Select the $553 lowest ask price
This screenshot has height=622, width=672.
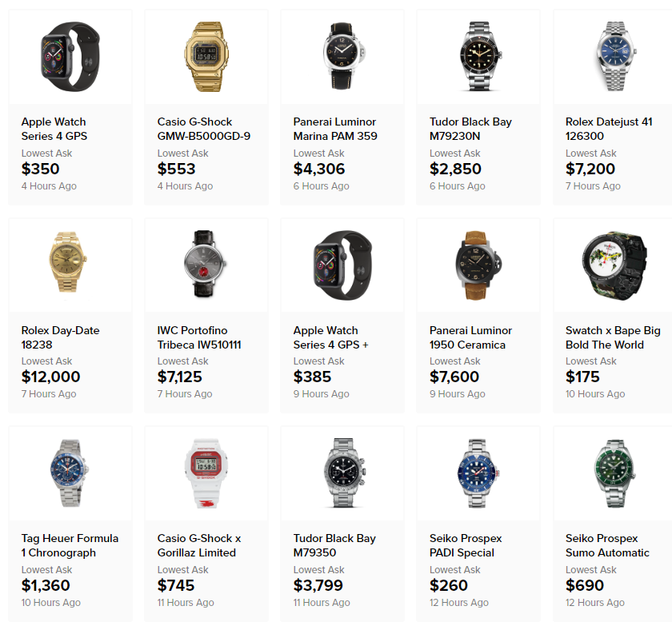(176, 169)
